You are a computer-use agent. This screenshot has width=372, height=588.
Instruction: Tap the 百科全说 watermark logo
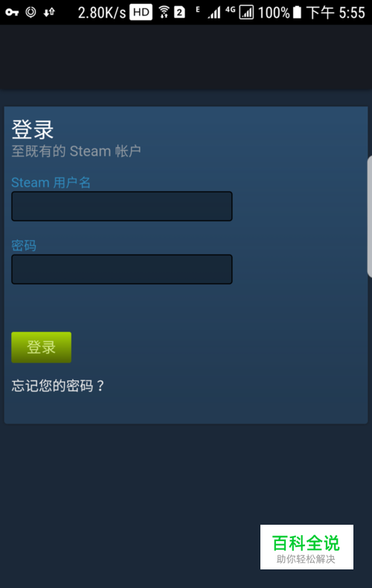[x=307, y=547]
